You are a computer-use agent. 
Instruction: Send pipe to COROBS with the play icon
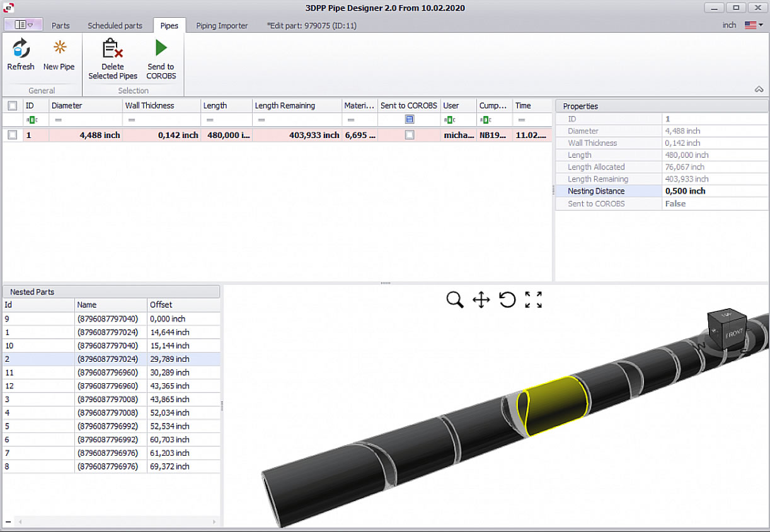161,49
